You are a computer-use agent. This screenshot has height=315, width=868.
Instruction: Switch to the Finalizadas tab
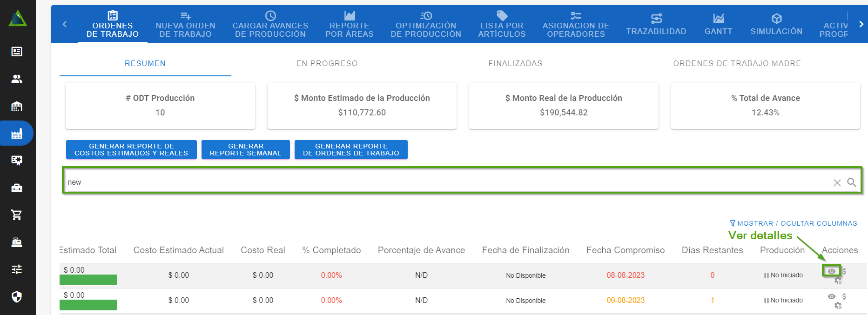[515, 63]
